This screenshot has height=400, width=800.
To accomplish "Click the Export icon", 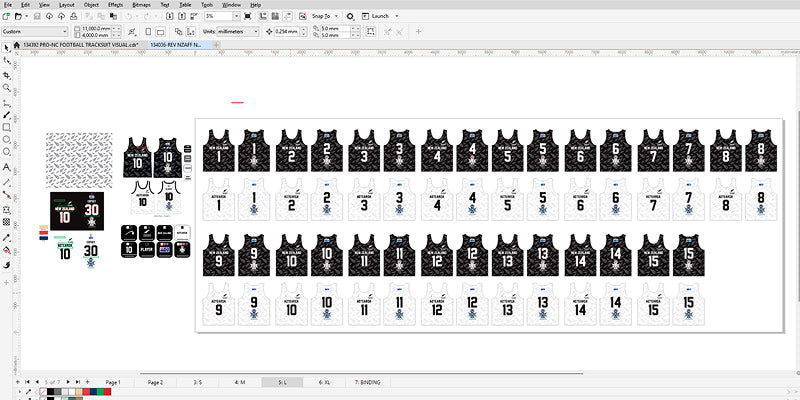I will [x=182, y=16].
